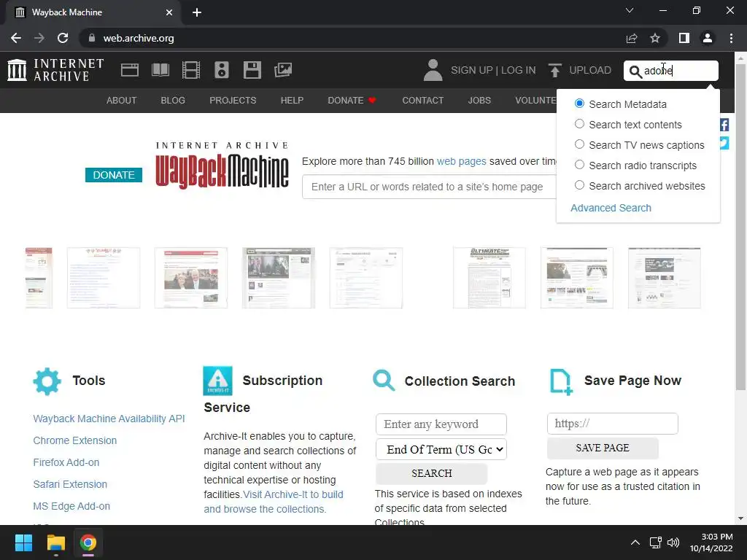Viewport: 747px width, 560px height.
Task: Click Chrome icon in taskbar
Action: point(88,542)
